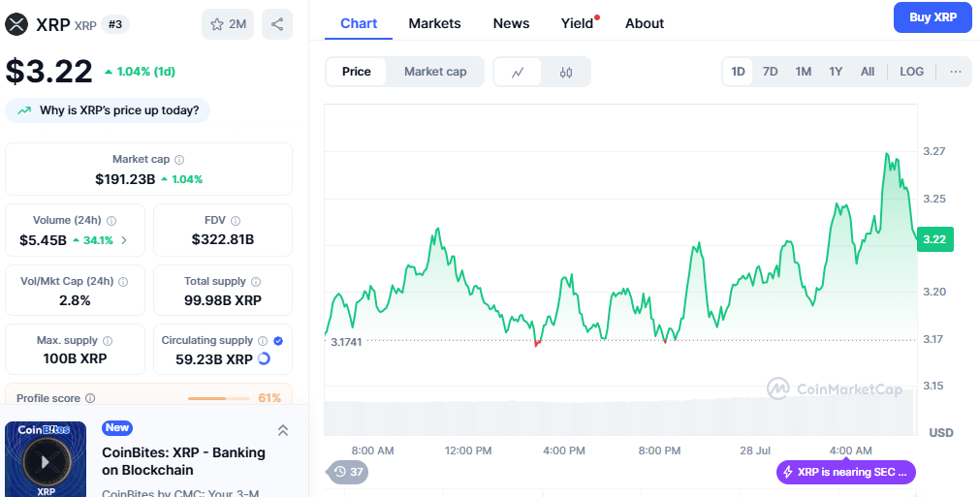
Task: Switch to candlestick chart icon
Action: pos(566,72)
